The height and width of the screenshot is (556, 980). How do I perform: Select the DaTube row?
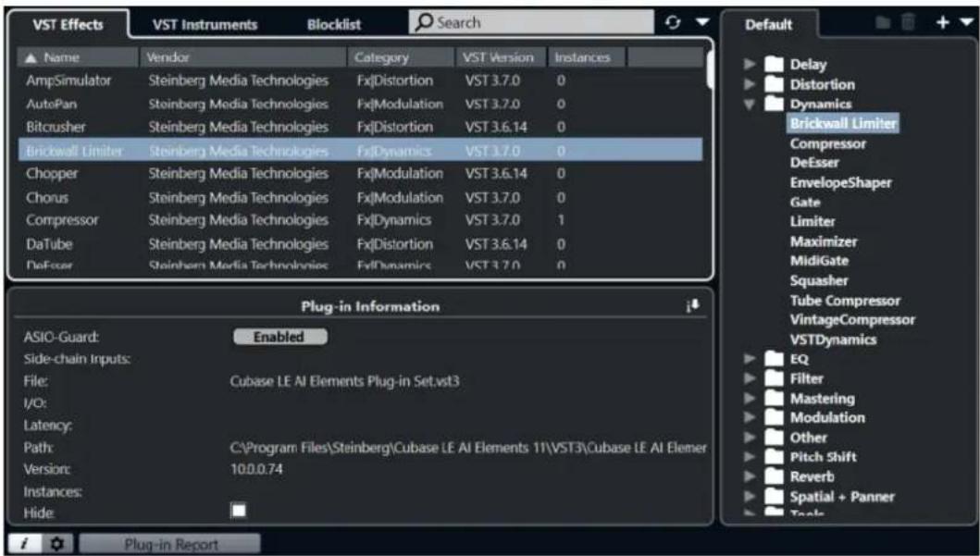click(361, 244)
